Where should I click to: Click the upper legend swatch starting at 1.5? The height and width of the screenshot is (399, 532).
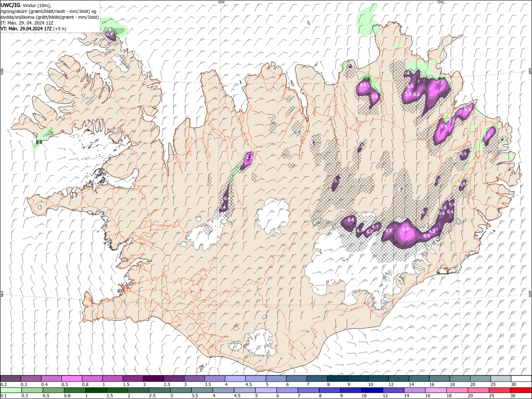[x=133, y=379]
